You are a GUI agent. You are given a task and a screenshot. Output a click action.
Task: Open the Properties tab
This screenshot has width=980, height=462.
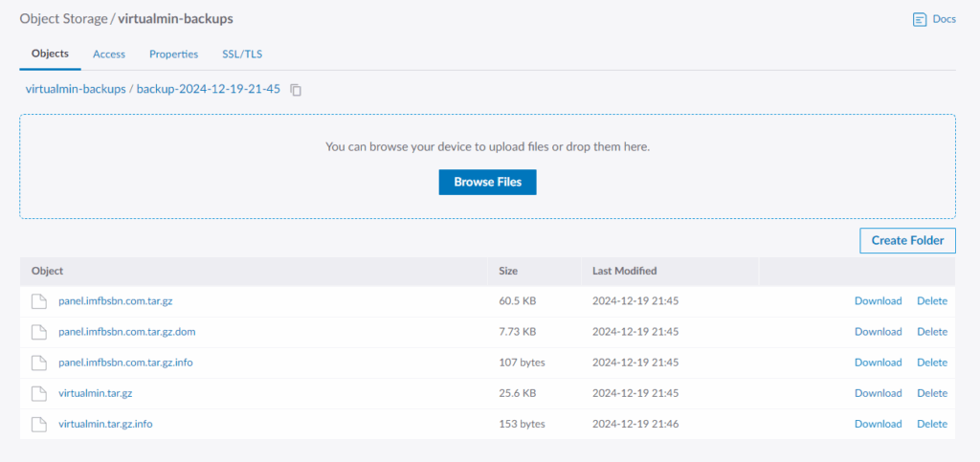(173, 55)
